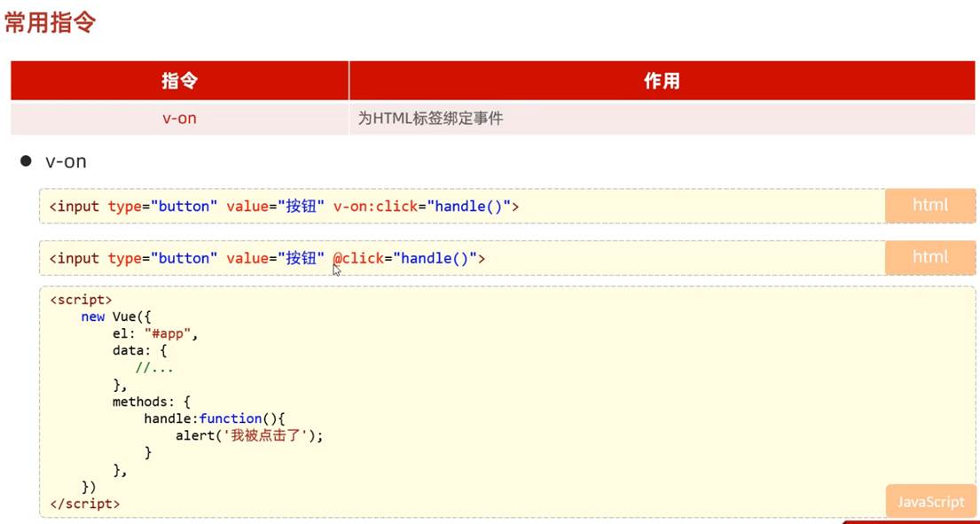This screenshot has width=980, height=524.
Task: Click value="按钮" in the v-on:click snippet
Action: point(276,206)
